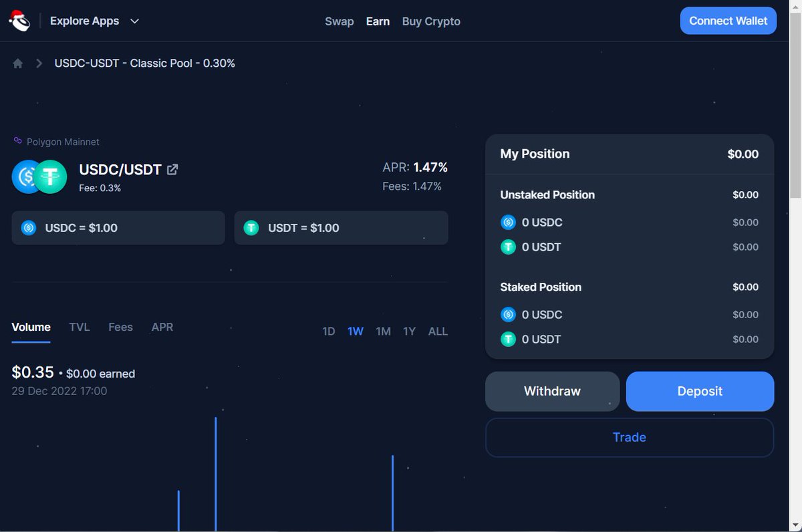This screenshot has width=802, height=532.
Task: Click the Polygon Mainnet chain link icon
Action: tap(18, 141)
